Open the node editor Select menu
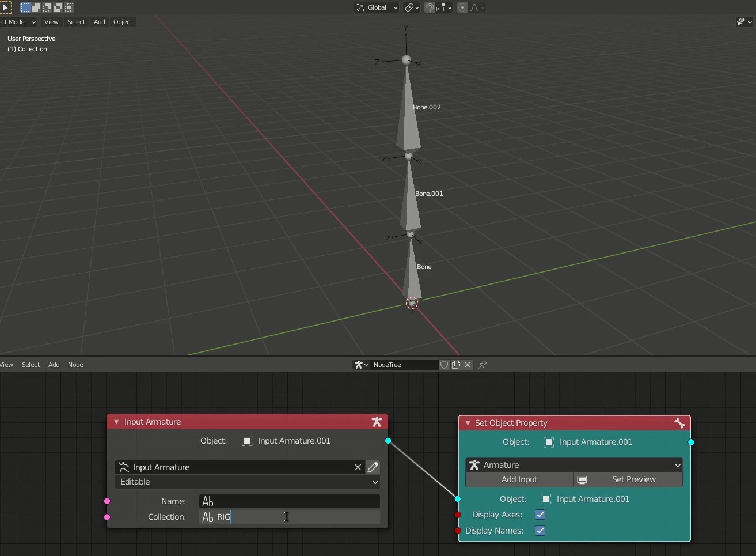 (x=31, y=365)
